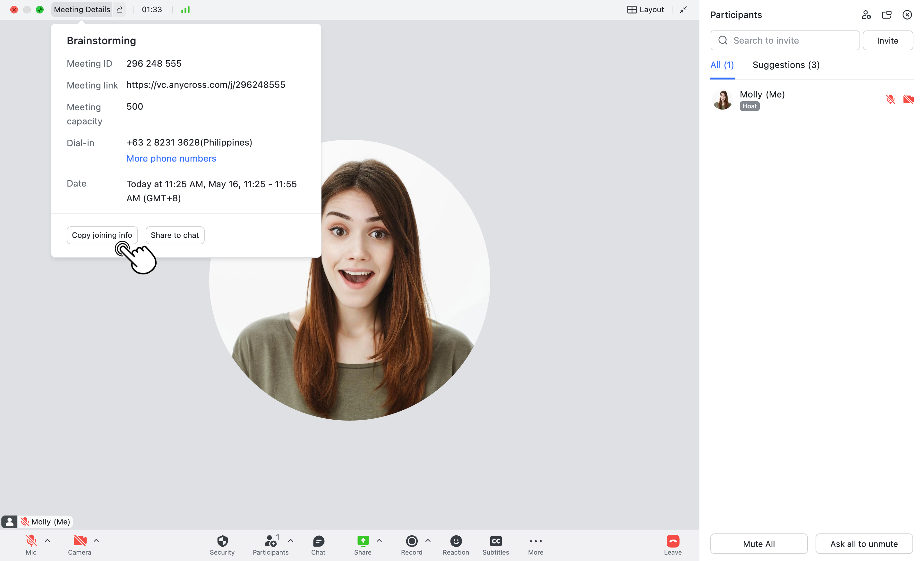Enable Subtitles CC

[496, 545]
